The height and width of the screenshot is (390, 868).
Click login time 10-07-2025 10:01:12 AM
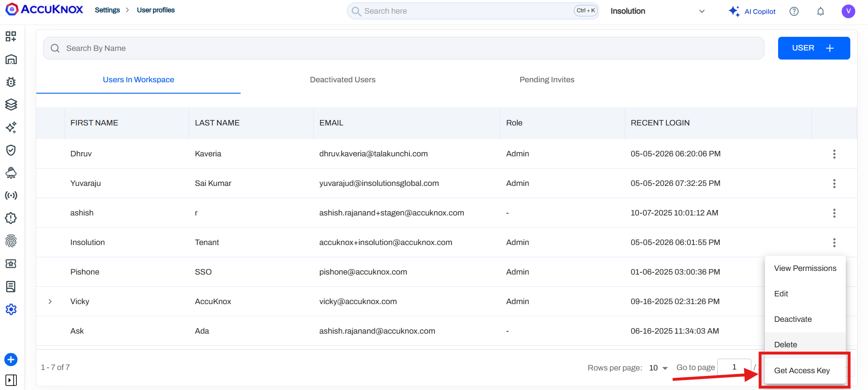click(x=674, y=213)
